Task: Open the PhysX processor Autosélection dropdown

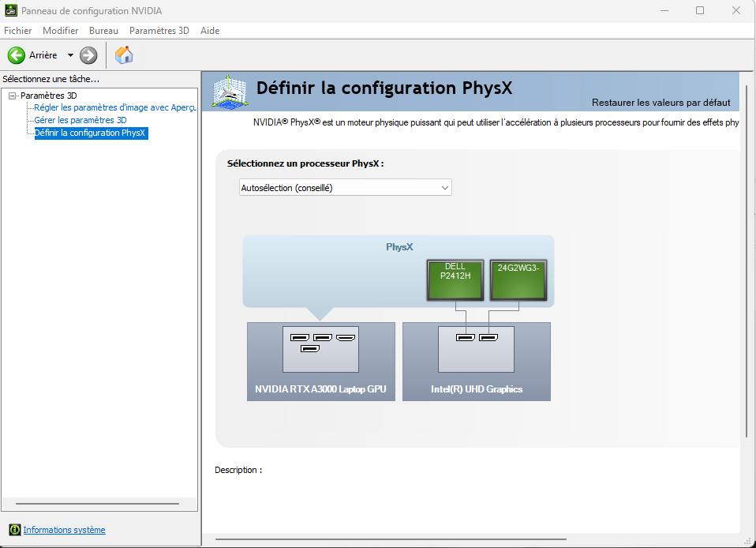Action: 345,188
